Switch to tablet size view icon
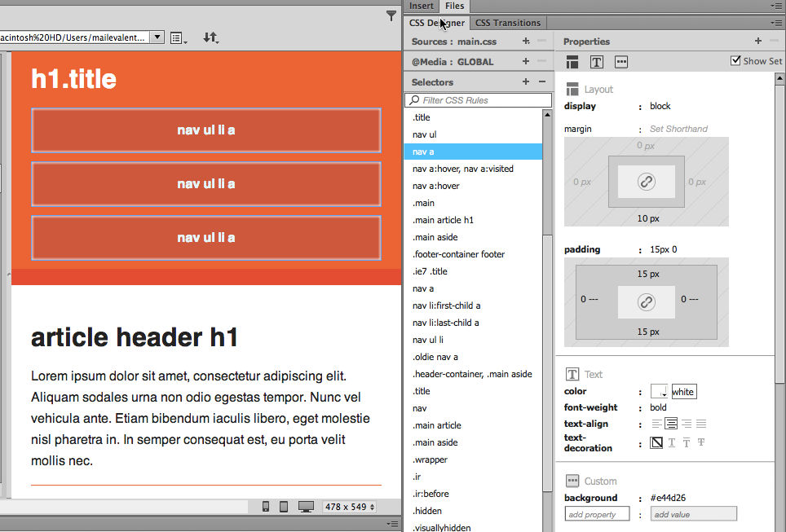Image resolution: width=786 pixels, height=532 pixels. (x=284, y=507)
